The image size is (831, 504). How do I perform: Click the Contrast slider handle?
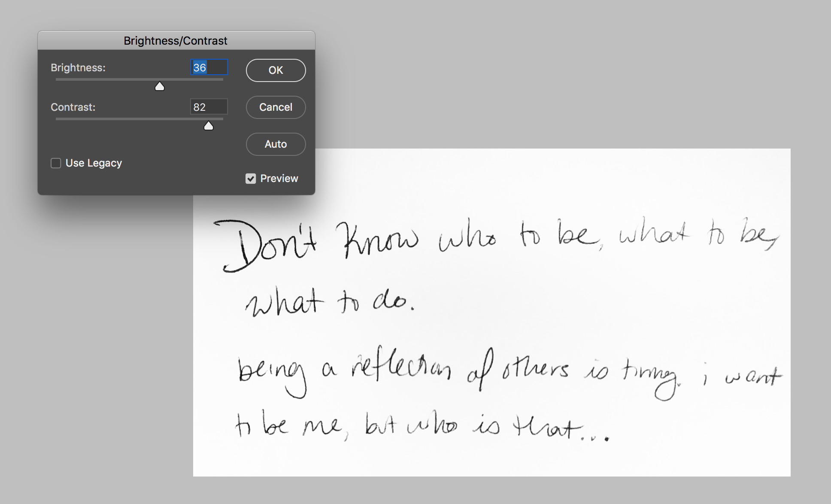[x=209, y=126]
